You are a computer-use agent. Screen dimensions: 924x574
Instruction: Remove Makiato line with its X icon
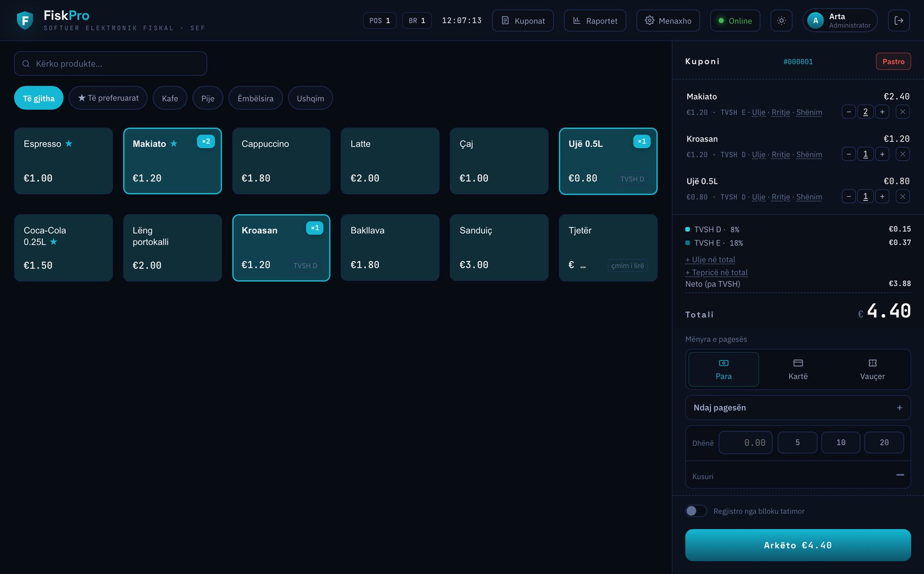(903, 112)
